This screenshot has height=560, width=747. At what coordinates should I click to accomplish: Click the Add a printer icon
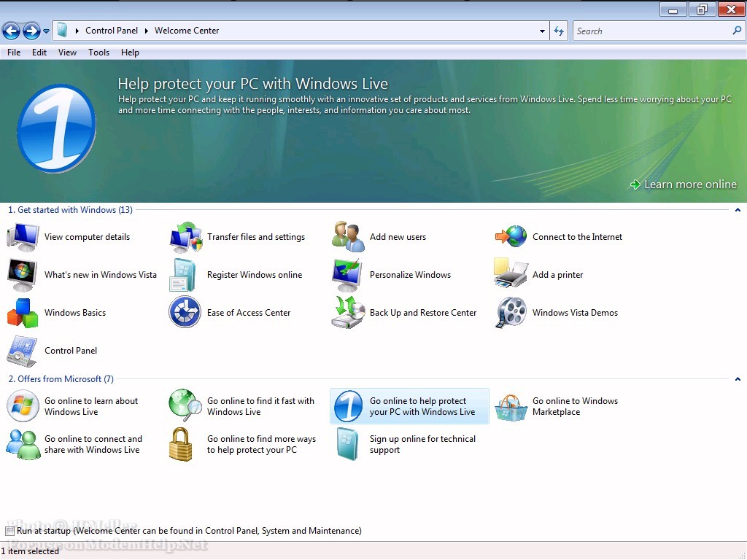tap(511, 273)
